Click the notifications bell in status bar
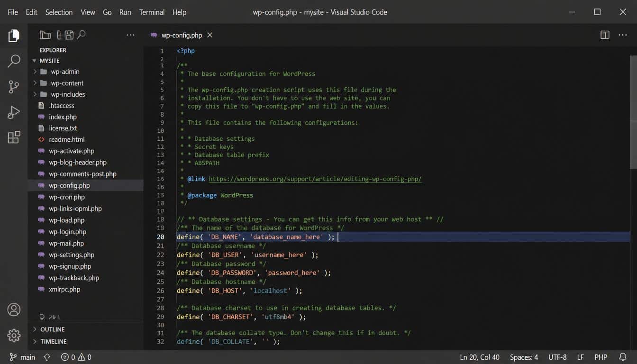This screenshot has width=637, height=364. (x=623, y=357)
